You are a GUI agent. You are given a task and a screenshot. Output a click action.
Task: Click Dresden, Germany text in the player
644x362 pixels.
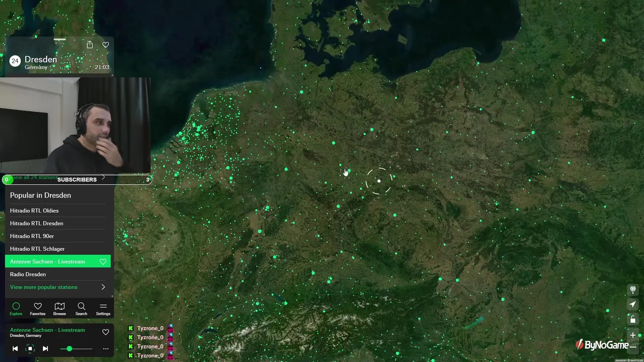click(x=26, y=336)
